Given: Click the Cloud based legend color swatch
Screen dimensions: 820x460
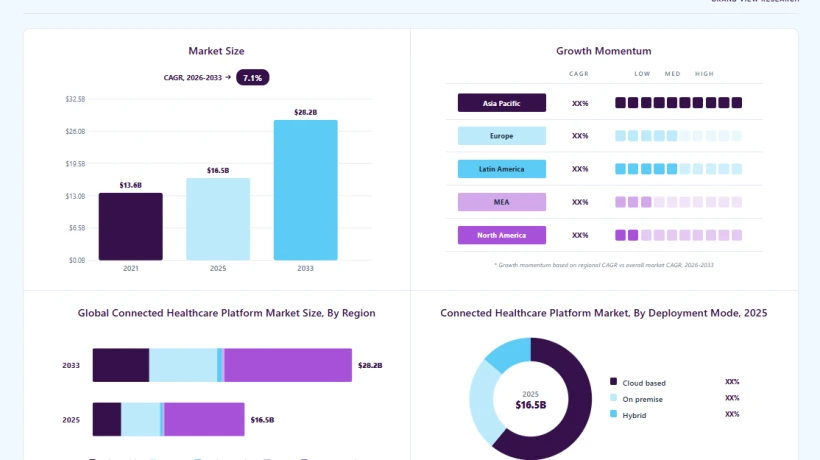Looking at the screenshot, I should (613, 382).
